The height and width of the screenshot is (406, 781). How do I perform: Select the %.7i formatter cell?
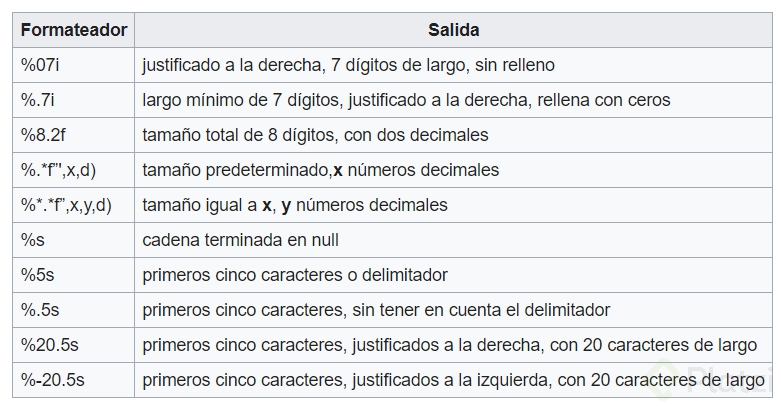[38, 100]
